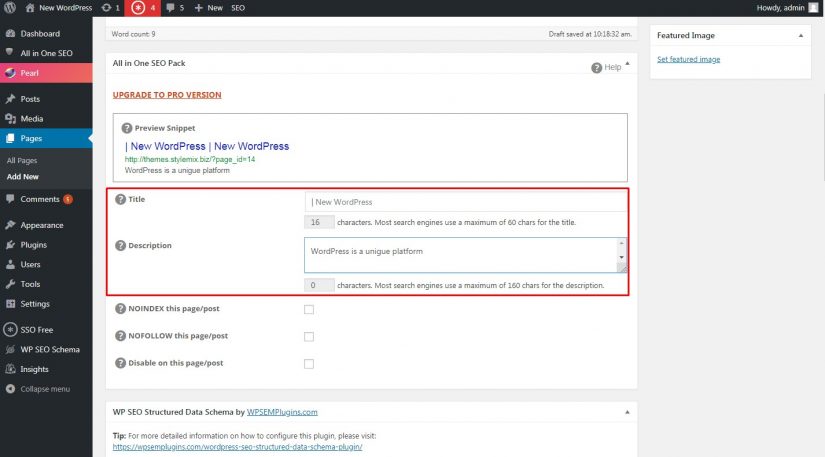825x457 pixels.
Task: Open the New WordPress site home icon
Action: 30,8
